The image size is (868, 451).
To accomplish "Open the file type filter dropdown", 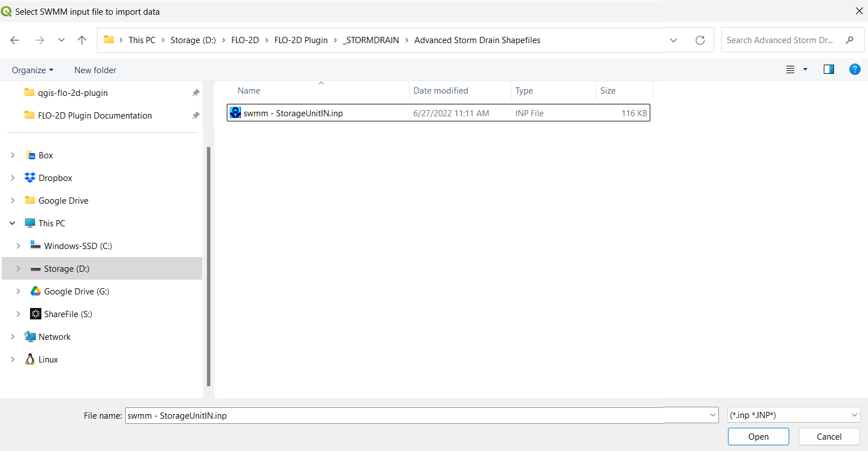I will (x=794, y=415).
